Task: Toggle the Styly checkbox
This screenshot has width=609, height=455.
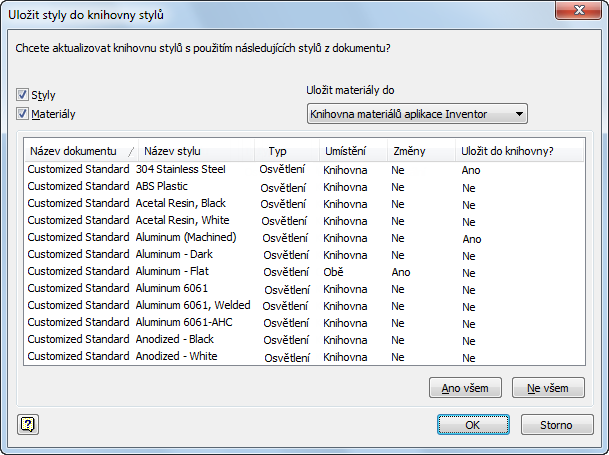Action: coord(22,95)
